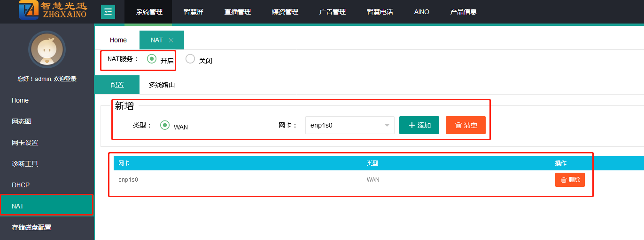Image resolution: width=644 pixels, height=240 pixels.
Task: Click the sidebar collapse hamburger icon
Action: coord(108,12)
